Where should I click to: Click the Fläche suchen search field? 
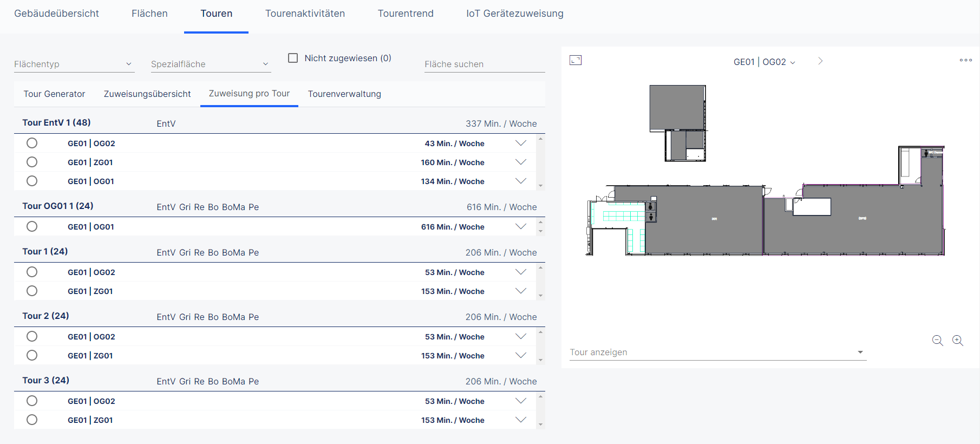485,64
